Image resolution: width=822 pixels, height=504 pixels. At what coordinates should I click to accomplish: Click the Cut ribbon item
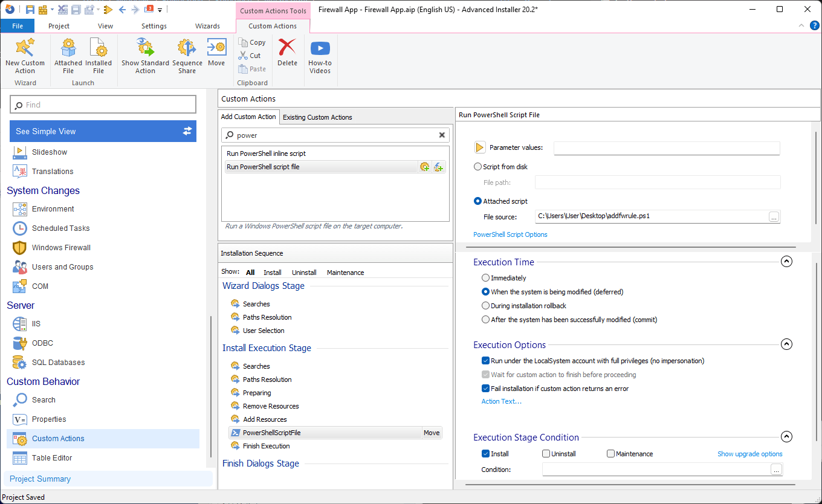[250, 56]
